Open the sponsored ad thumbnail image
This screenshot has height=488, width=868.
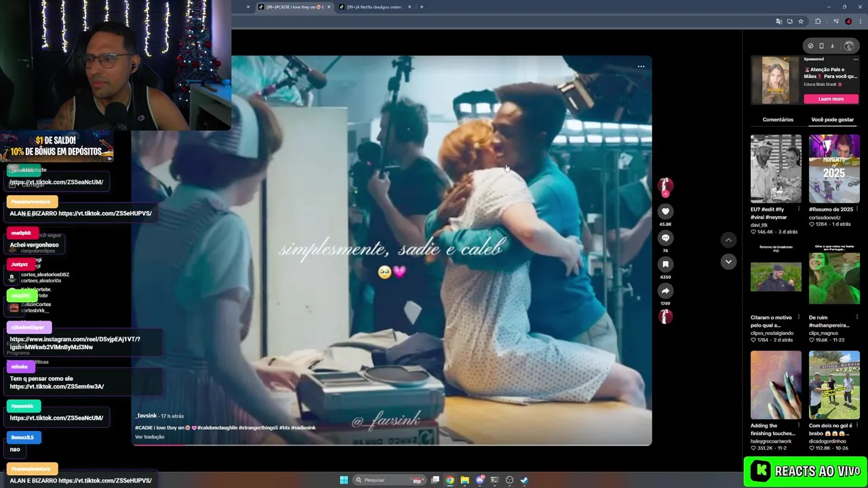coord(776,80)
